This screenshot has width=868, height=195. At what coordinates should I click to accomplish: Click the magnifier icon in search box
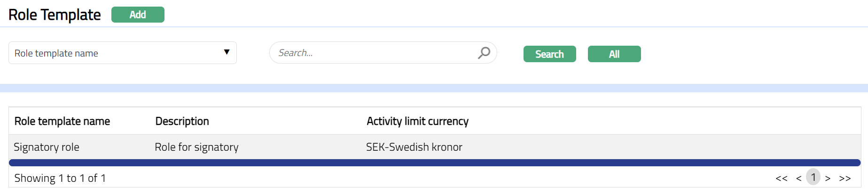click(484, 53)
